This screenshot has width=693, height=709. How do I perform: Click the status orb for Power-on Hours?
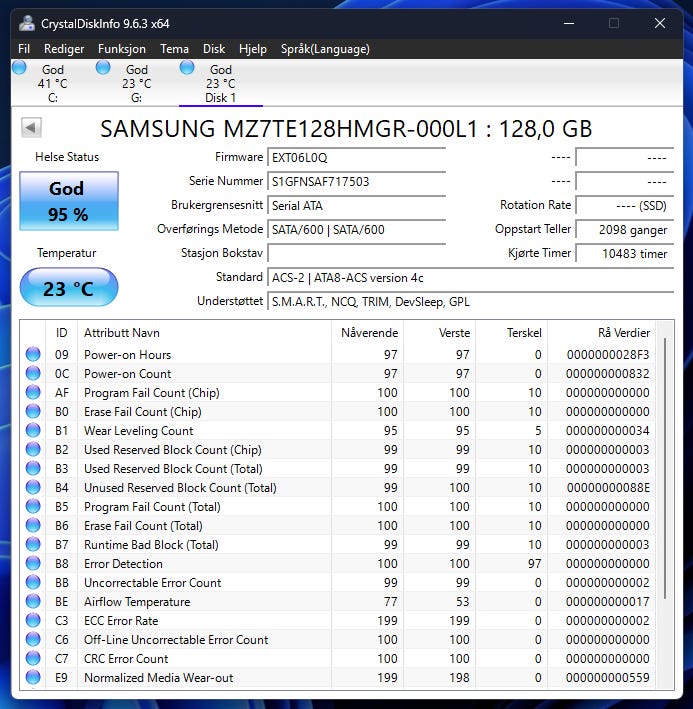[33, 355]
